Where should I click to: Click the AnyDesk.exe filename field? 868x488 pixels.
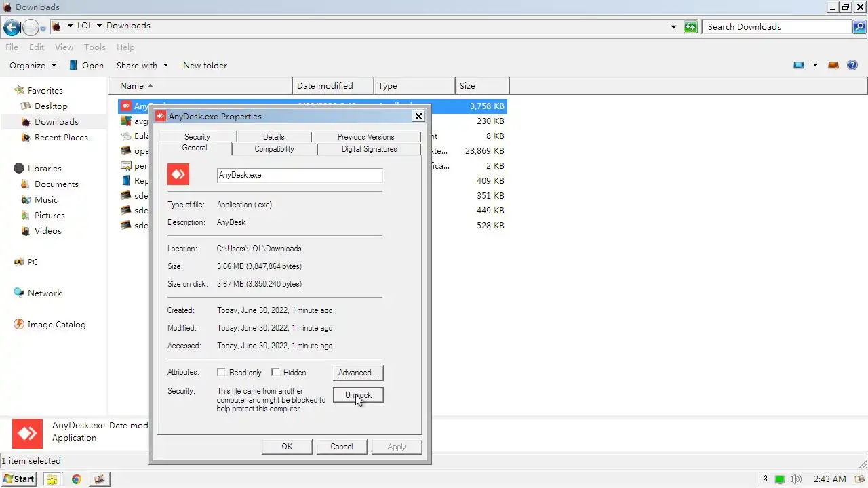300,175
